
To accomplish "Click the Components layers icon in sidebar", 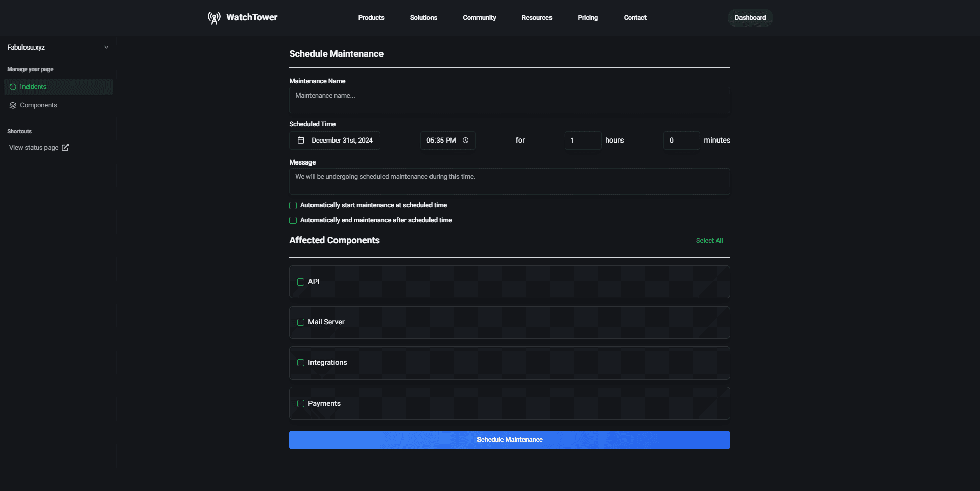I will 13,105.
